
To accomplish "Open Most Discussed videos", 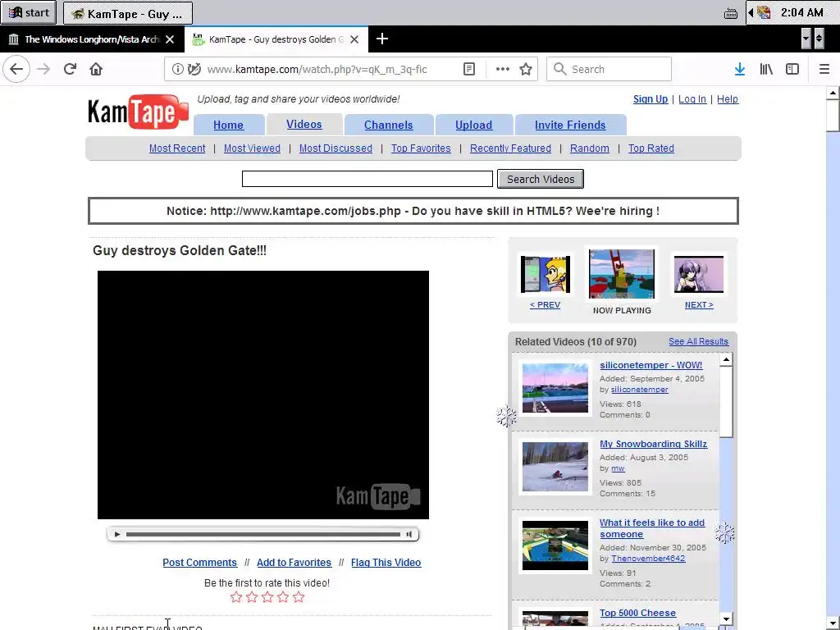I will point(336,148).
